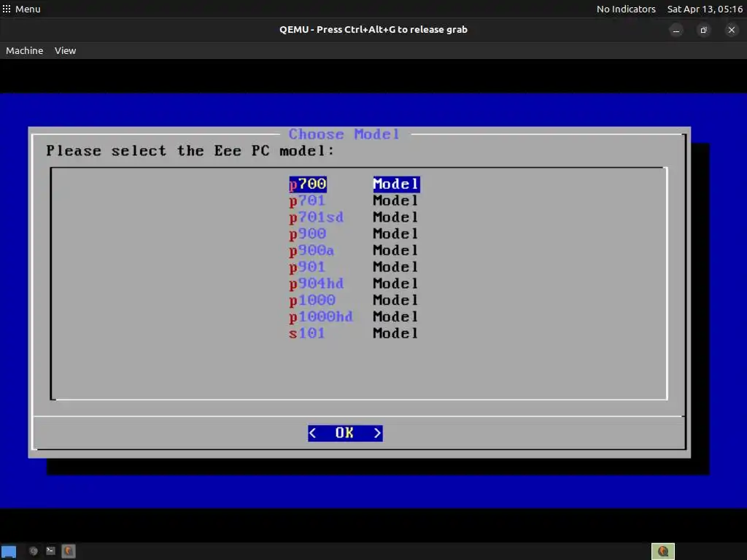Open the View menu
Screen dimensions: 747x560
coord(65,50)
